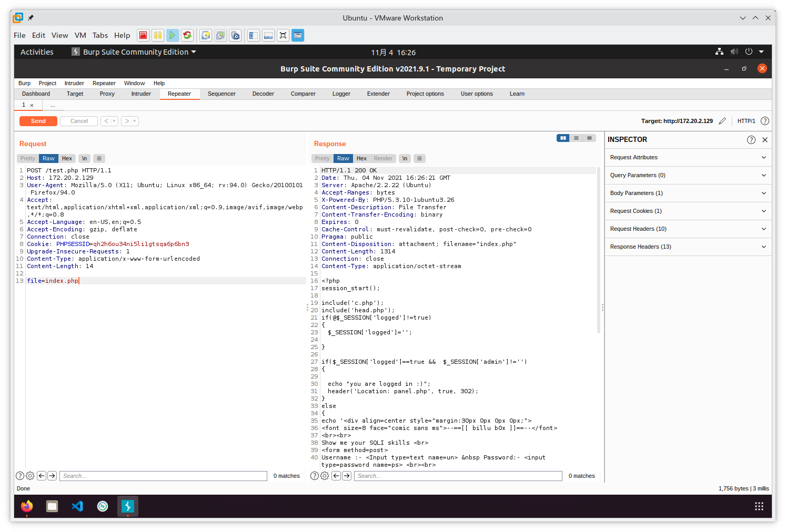Launch Firefox from the Ubuntu dock
This screenshot has height=532, width=786.
tap(27, 506)
